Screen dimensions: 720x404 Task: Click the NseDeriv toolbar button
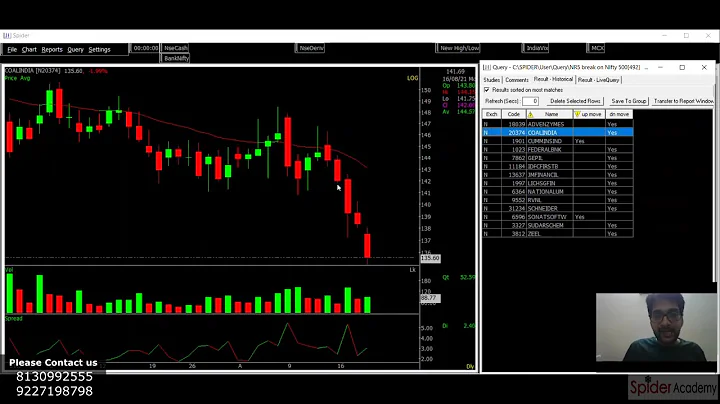(x=311, y=48)
